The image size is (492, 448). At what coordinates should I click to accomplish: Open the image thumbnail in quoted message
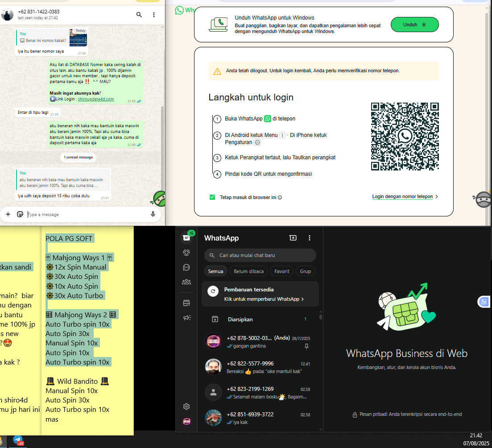pyautogui.click(x=78, y=37)
